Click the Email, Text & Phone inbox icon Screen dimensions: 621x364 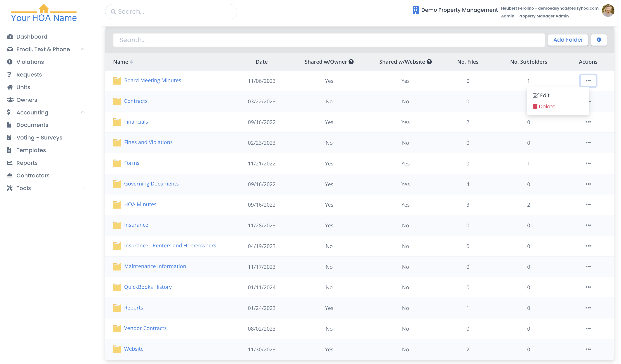point(10,49)
